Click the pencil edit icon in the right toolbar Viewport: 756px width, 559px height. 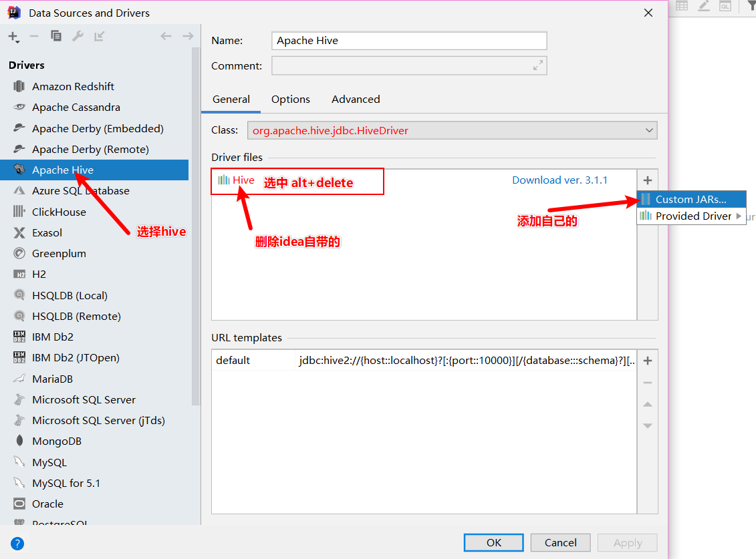pos(703,7)
